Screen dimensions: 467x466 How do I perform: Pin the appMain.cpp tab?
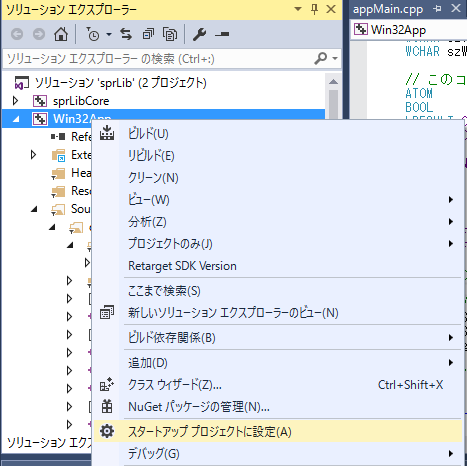437,9
